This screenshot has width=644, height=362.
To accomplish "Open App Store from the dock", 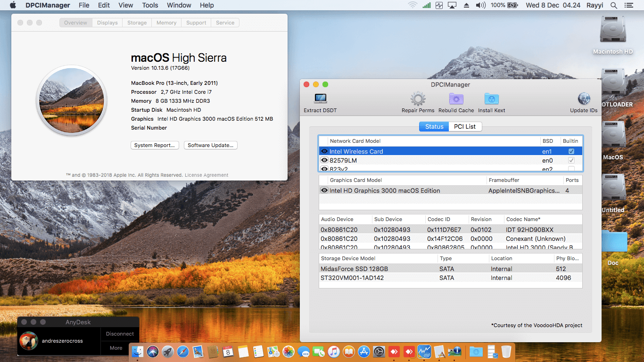I will click(364, 352).
